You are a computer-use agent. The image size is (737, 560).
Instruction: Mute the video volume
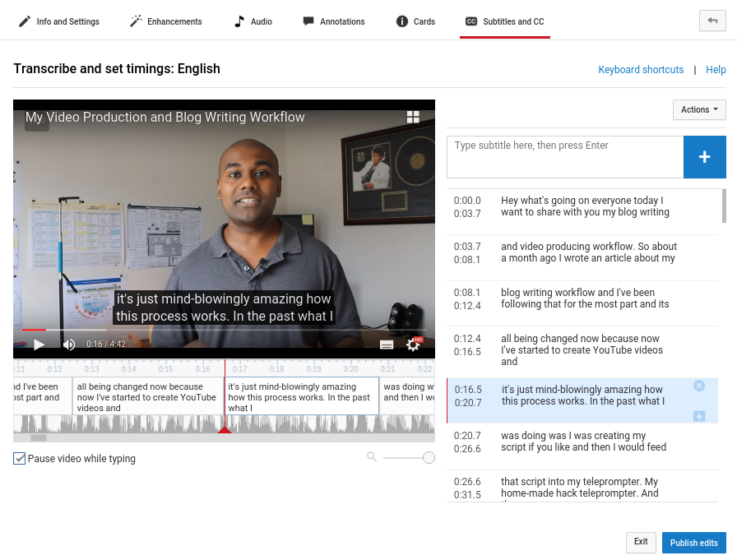click(x=69, y=344)
